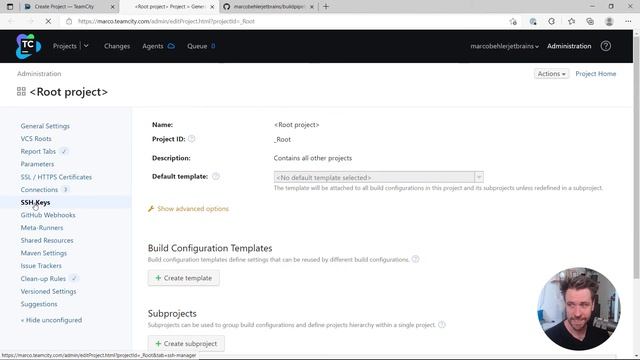
Task: Click help icon beside Build Configuration Templates description
Action: click(416, 259)
